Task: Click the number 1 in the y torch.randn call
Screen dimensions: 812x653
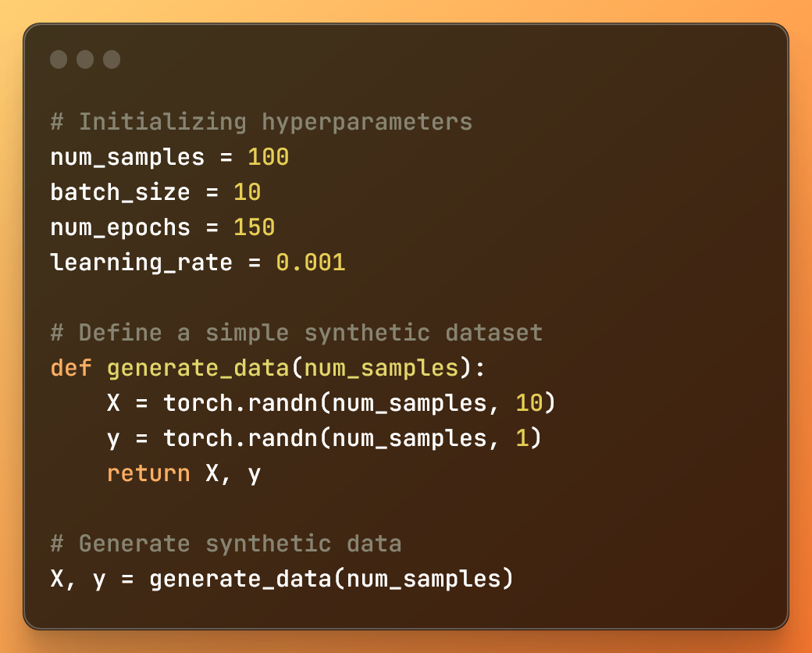Action: [522, 438]
